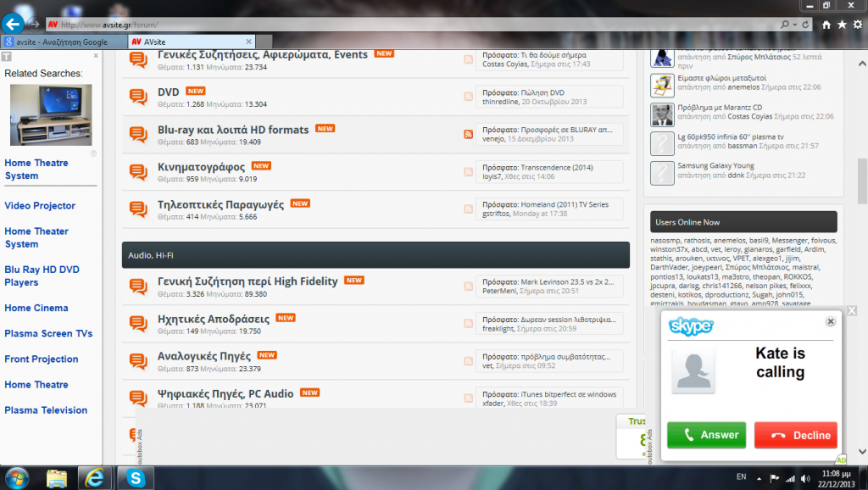This screenshot has height=490, width=868.
Task: Click the page Refresh icon
Action: pyautogui.click(x=805, y=25)
